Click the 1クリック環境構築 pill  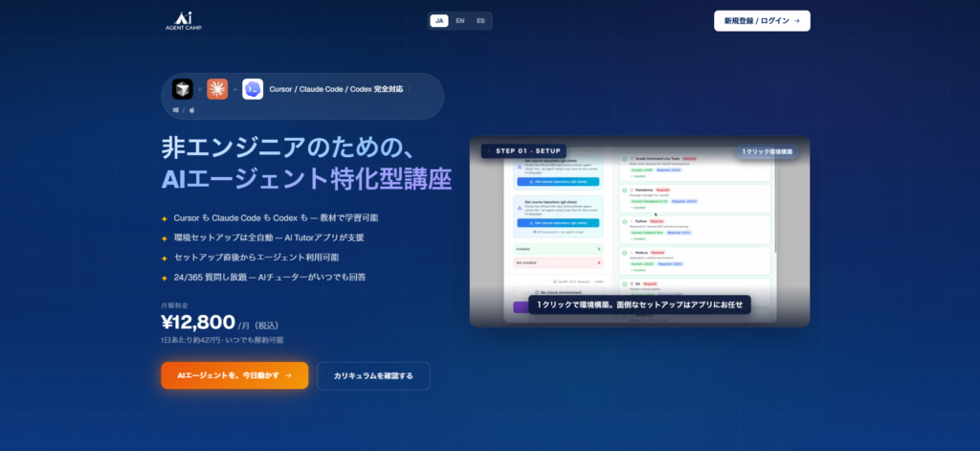pos(767,151)
